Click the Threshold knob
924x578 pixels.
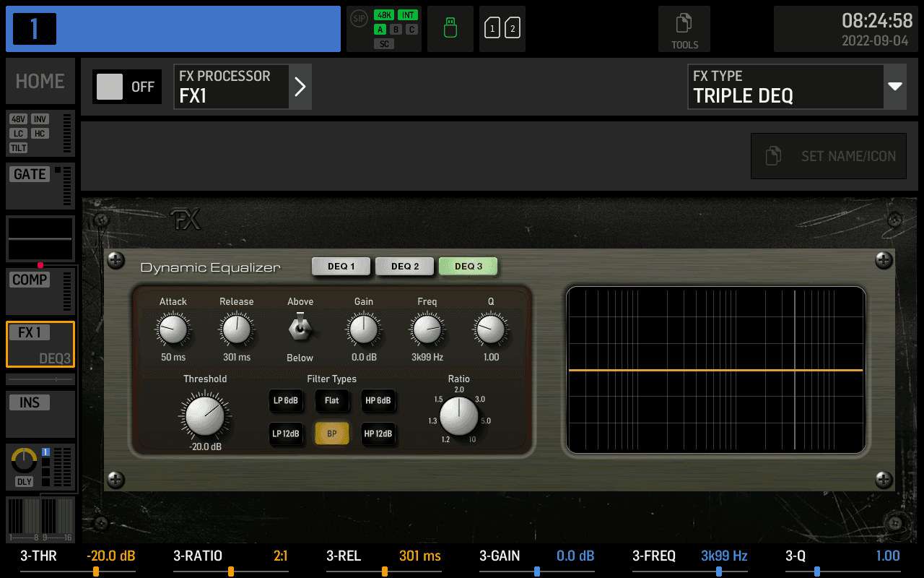point(205,415)
